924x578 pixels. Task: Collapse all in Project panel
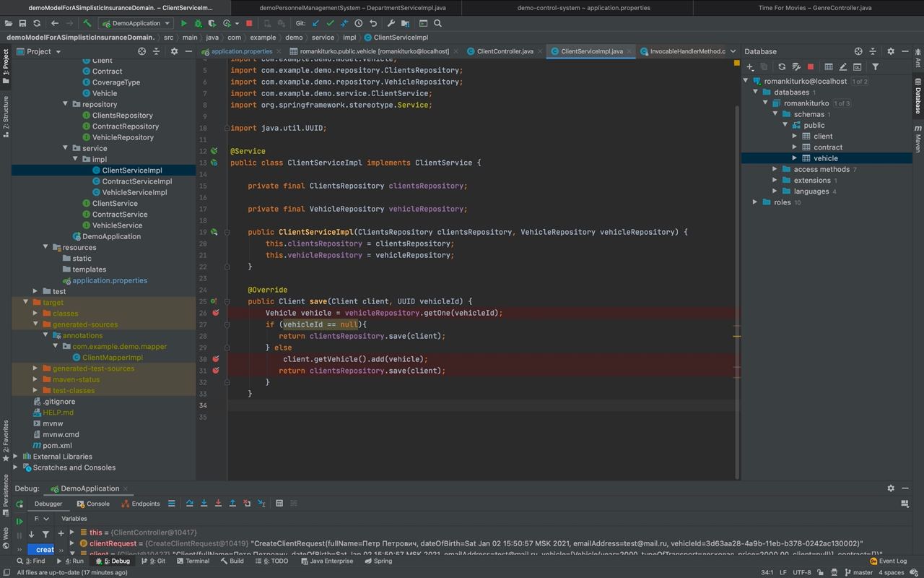click(156, 51)
